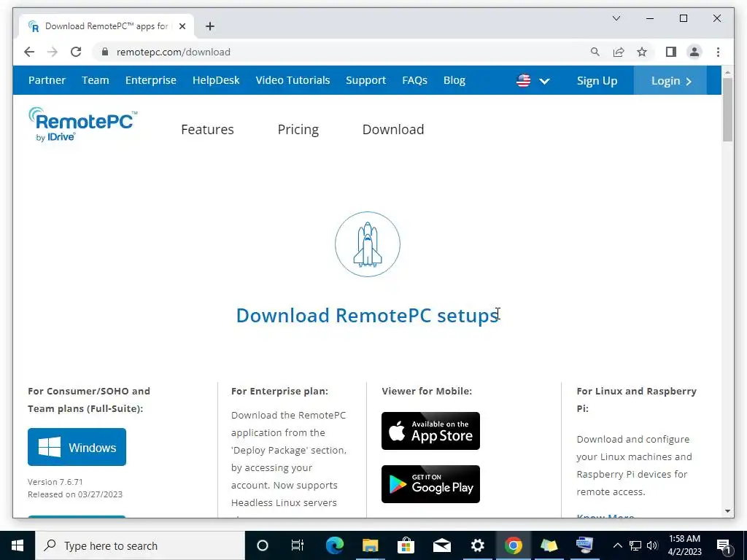Image resolution: width=747 pixels, height=560 pixels.
Task: Open the Team menu item
Action: pos(96,80)
